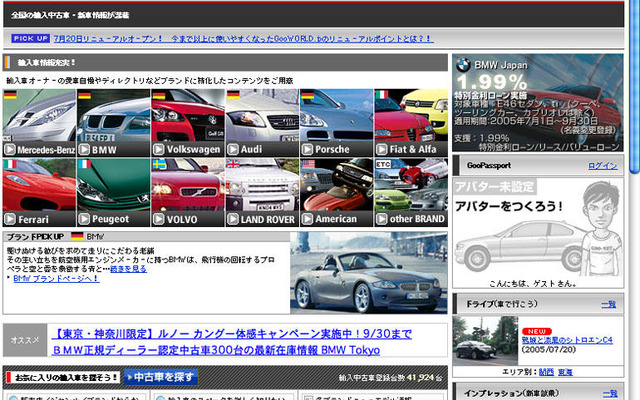Click the play arrow icon beside American
Viewport: 640px width, 400px height.
[307, 219]
